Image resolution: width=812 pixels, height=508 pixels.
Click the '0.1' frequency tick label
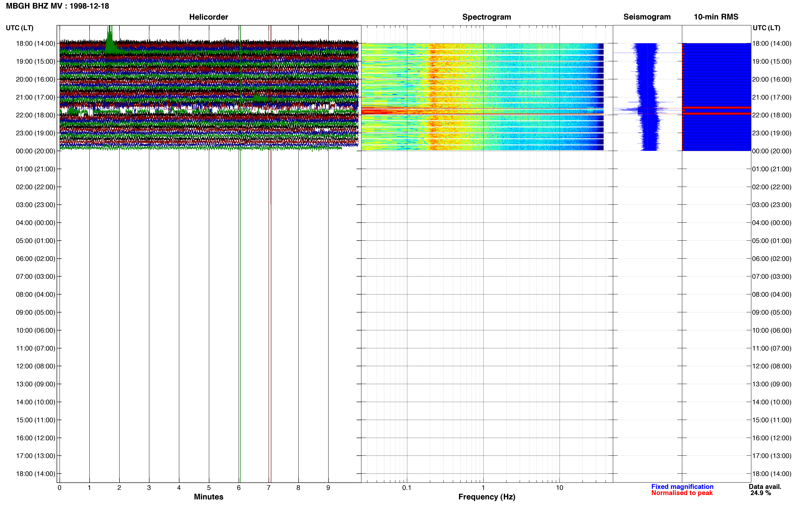point(407,488)
